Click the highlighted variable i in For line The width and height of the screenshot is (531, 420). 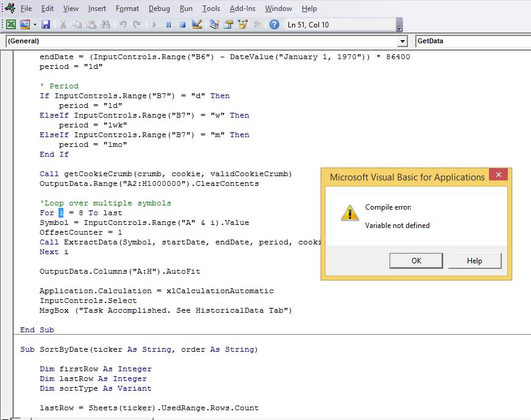tap(61, 213)
